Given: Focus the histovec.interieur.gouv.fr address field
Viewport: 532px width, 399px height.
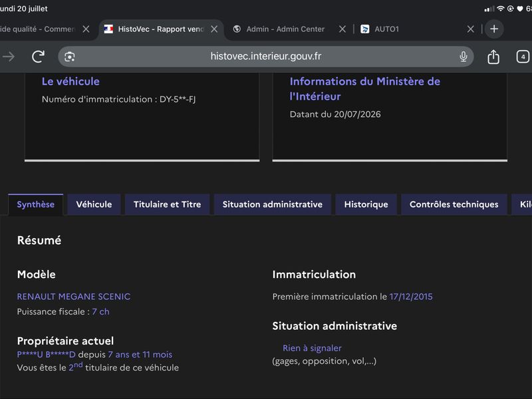Looking at the screenshot, I should click(x=265, y=57).
